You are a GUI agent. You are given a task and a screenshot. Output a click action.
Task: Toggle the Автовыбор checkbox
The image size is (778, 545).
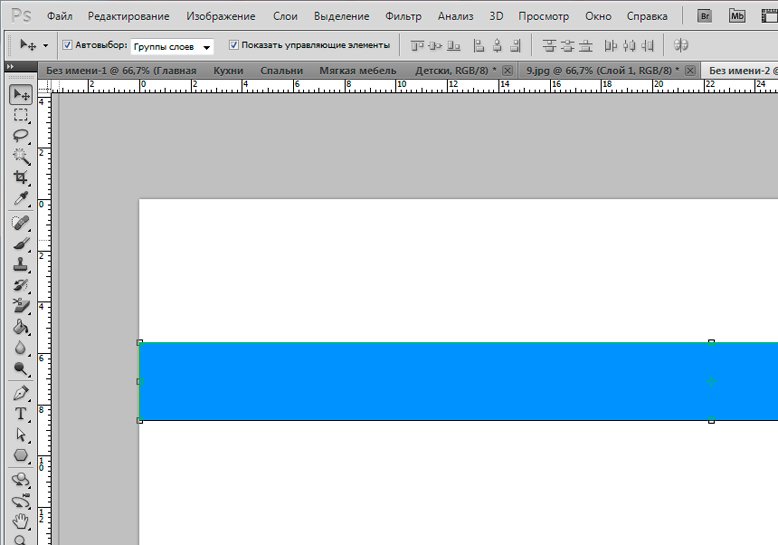[x=67, y=45]
